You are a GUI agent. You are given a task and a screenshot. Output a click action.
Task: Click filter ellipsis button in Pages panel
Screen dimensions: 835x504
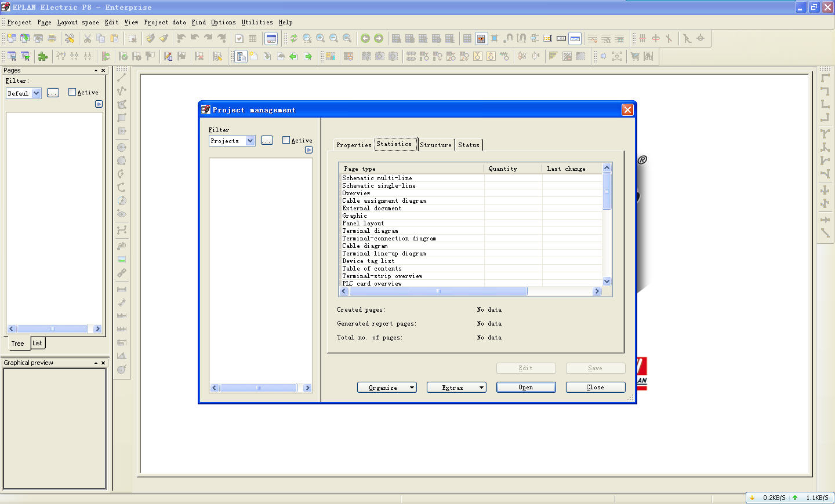click(53, 93)
